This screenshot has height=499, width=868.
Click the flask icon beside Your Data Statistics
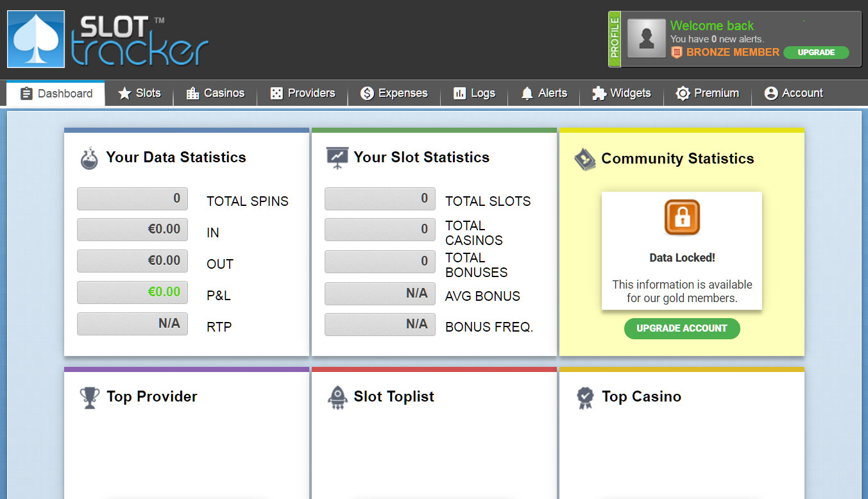click(x=89, y=158)
